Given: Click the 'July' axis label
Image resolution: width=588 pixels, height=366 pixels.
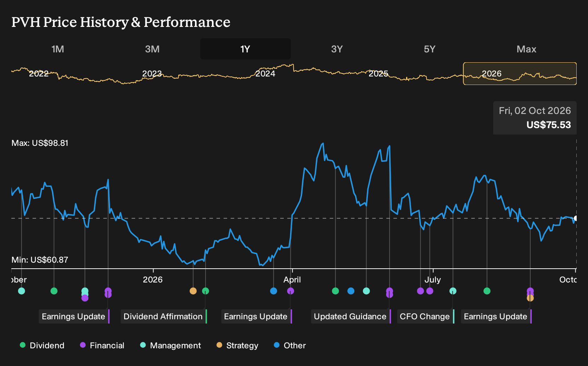Looking at the screenshot, I should point(433,280).
